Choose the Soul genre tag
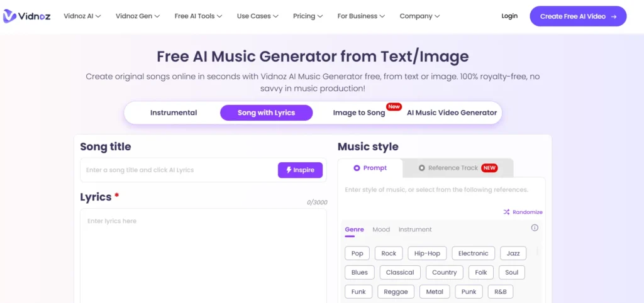Screen dimensions: 644x303 512,272
